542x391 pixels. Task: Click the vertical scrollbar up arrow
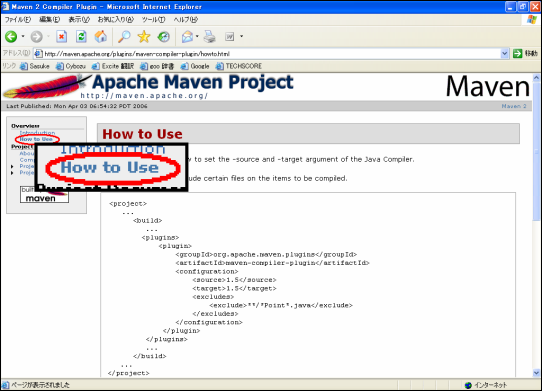coord(536,78)
